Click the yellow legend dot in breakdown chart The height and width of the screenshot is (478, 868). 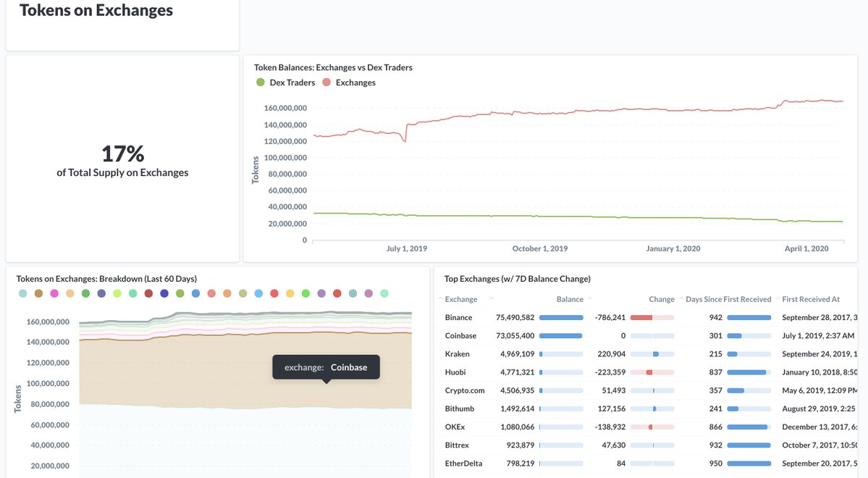pyautogui.click(x=290, y=293)
